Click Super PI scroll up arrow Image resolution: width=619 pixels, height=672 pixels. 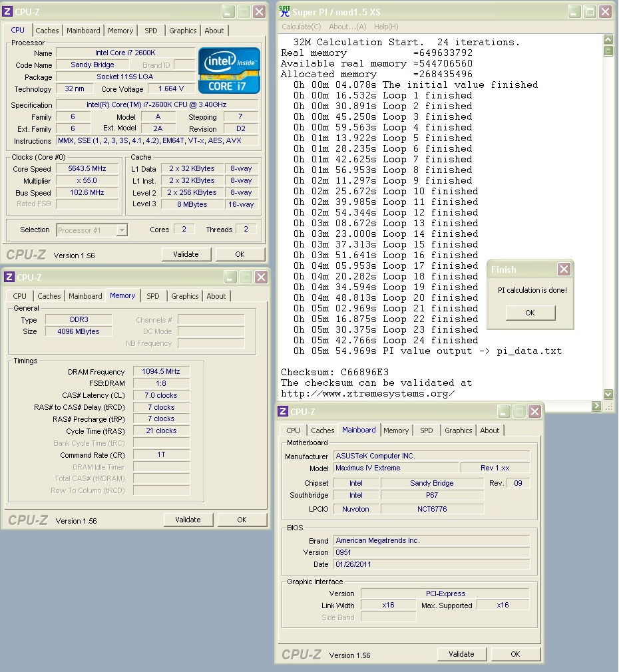pyautogui.click(x=608, y=39)
